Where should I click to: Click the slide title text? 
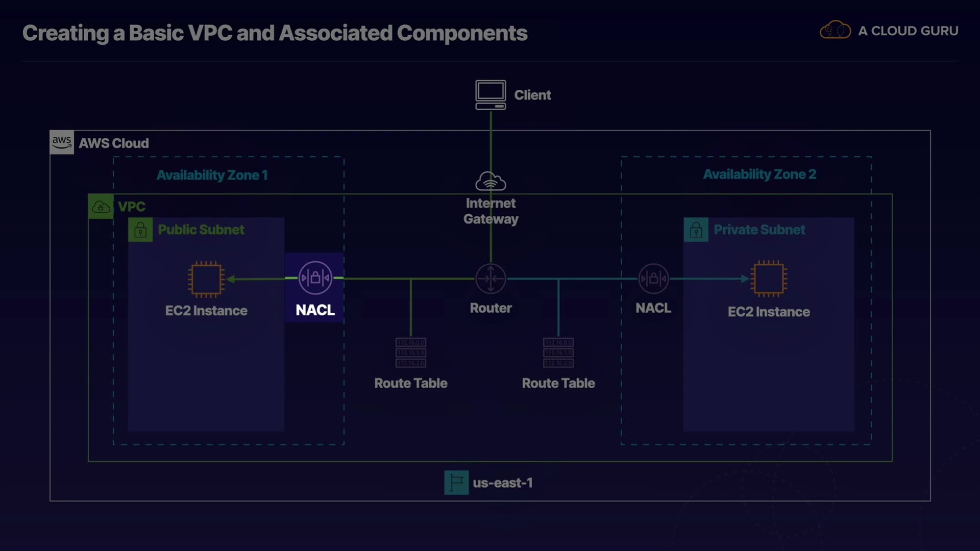(x=275, y=33)
